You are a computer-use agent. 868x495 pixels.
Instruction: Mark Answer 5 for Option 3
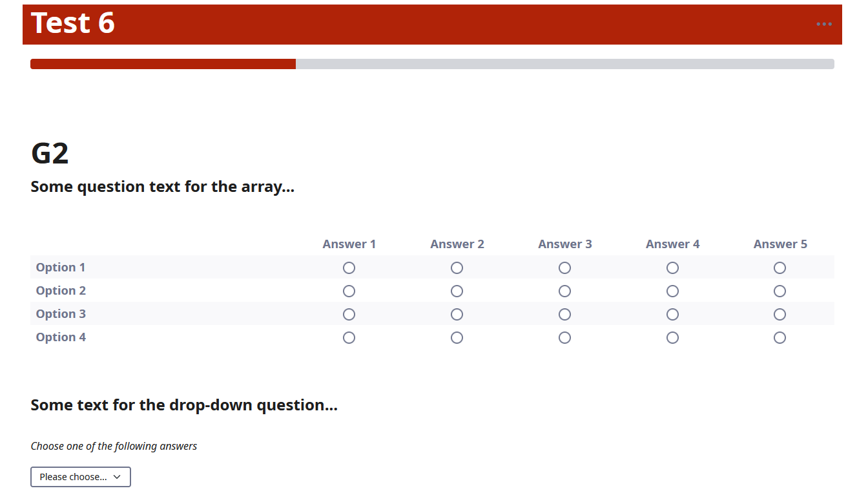pos(780,314)
